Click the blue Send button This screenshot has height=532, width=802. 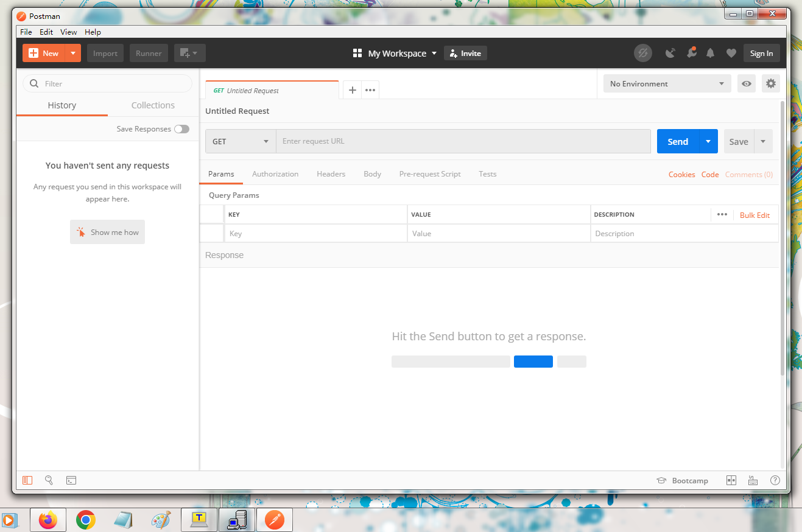click(678, 141)
